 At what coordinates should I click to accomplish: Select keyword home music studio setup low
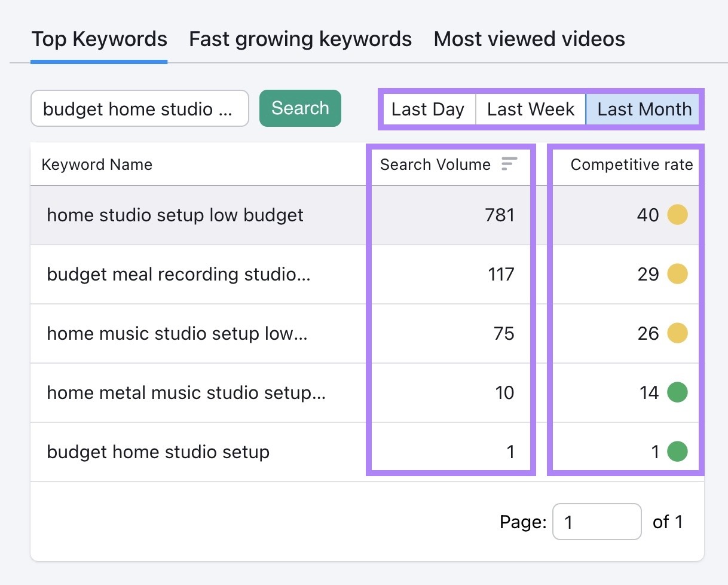click(x=177, y=333)
